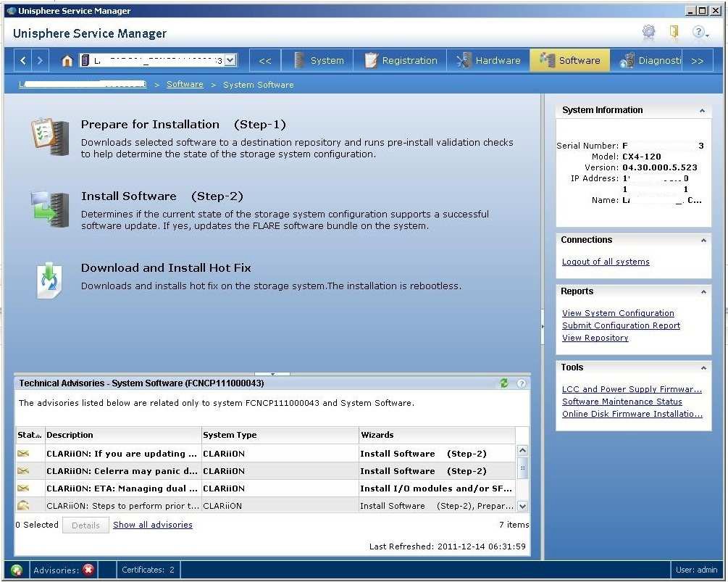Collapse the right sidebar via splitter arrow
Image resolution: width=728 pixels, height=582 pixels.
pos(543,327)
